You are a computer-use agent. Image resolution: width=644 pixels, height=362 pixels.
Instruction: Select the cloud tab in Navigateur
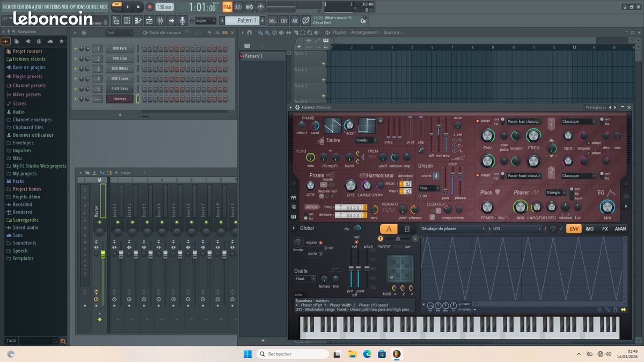coord(50,41)
